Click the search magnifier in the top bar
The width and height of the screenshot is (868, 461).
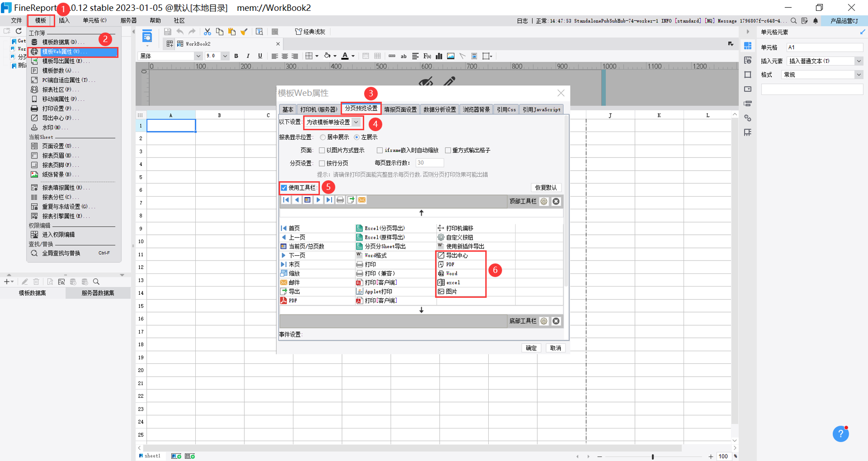[x=794, y=21]
